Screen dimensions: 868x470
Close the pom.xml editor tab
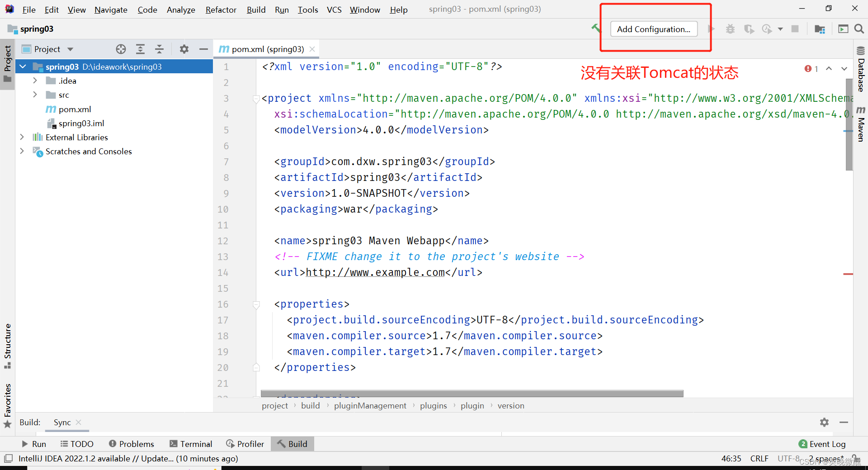[312, 49]
